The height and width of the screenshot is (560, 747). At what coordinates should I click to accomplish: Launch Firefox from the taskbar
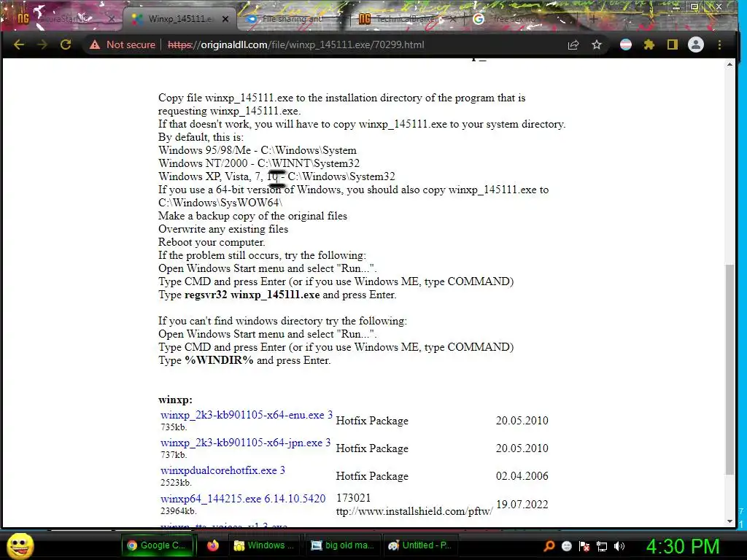click(213, 545)
